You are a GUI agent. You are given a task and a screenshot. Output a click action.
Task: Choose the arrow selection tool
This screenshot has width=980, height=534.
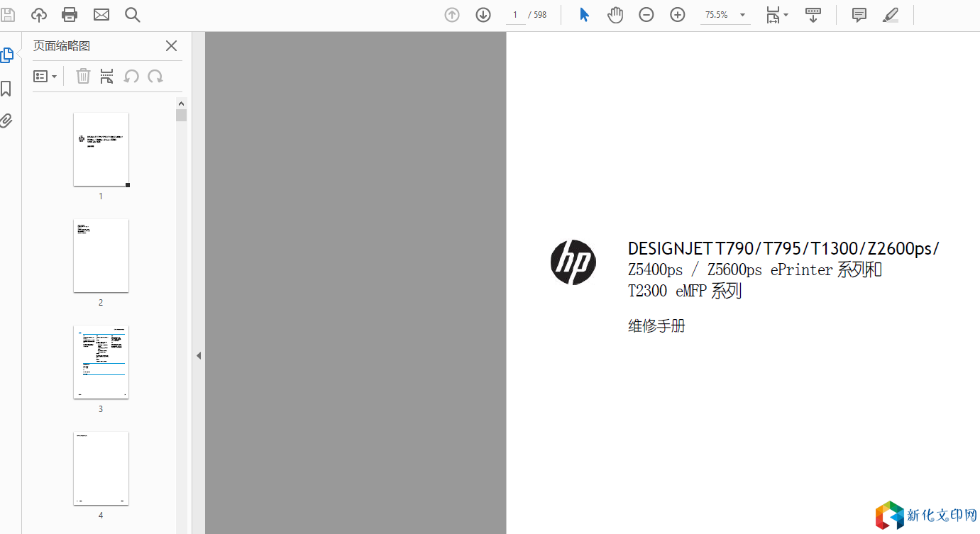[584, 15]
